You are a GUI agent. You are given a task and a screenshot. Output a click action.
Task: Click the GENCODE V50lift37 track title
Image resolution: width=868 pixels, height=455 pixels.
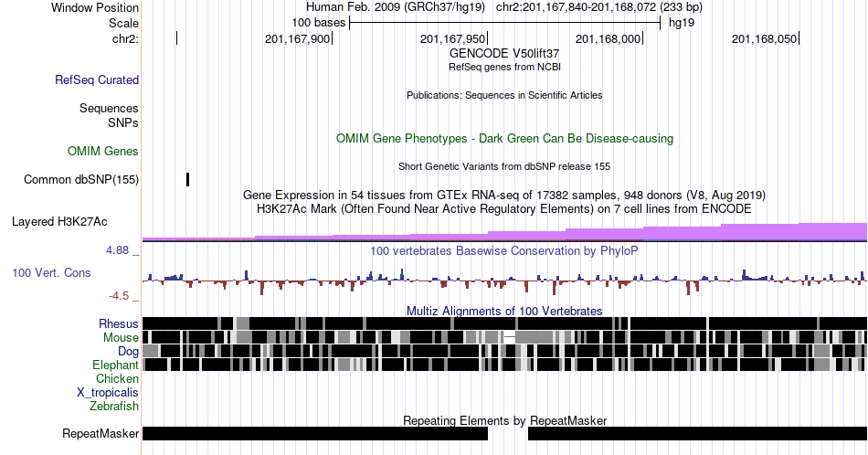(x=504, y=54)
